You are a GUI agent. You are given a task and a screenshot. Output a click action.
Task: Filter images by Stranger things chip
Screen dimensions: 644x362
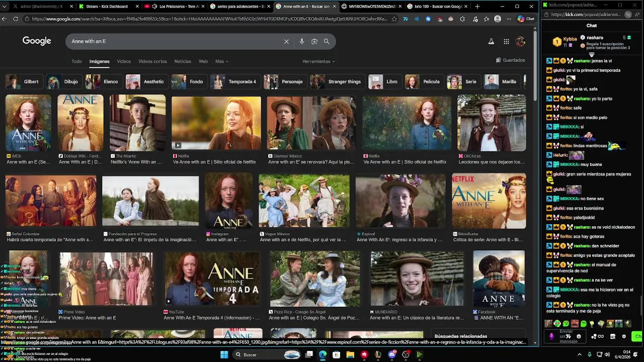pos(337,81)
